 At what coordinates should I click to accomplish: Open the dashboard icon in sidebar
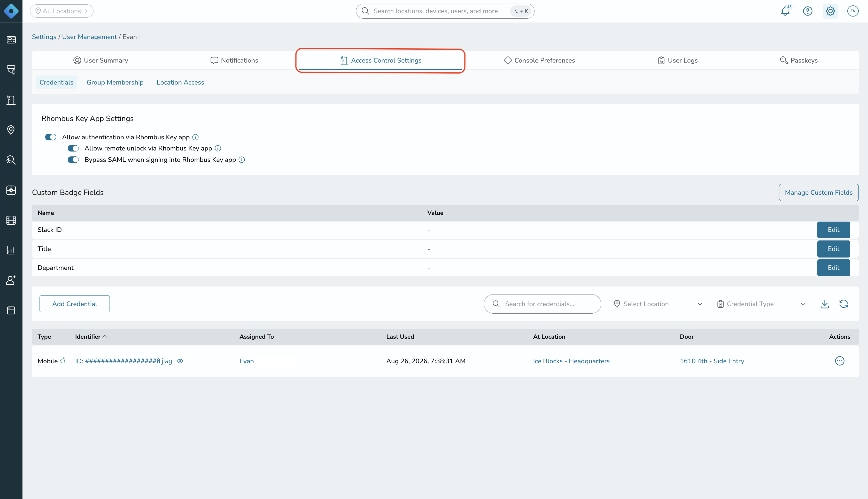11,40
